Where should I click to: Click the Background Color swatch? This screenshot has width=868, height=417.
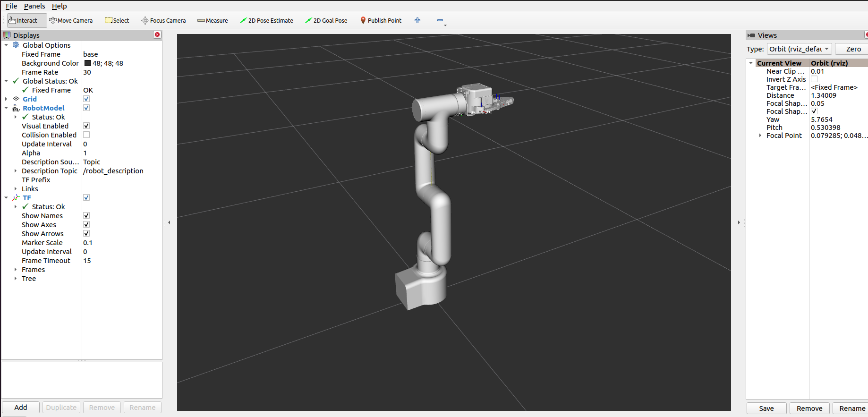pyautogui.click(x=87, y=63)
